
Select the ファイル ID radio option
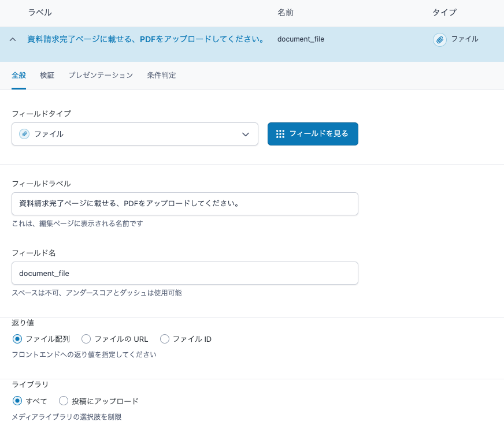coord(165,339)
